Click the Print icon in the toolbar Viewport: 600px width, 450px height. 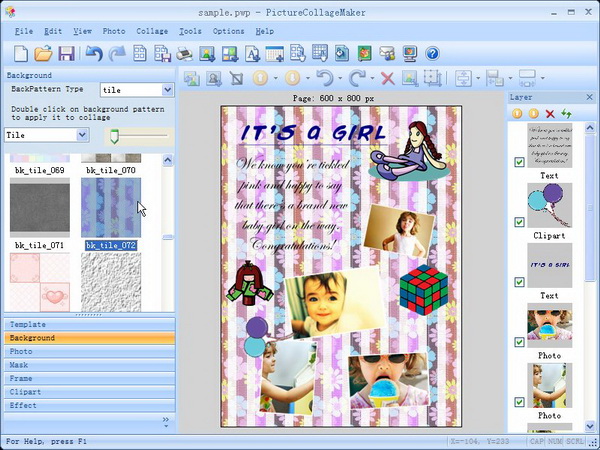(x=185, y=53)
